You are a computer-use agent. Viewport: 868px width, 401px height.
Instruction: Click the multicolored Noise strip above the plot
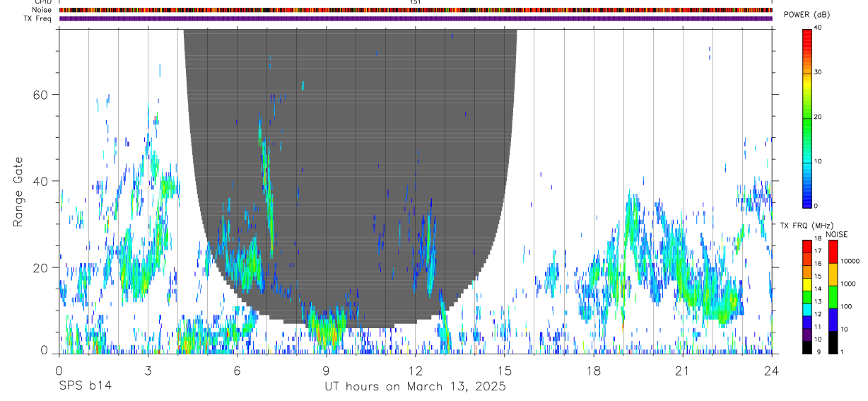tap(416, 10)
